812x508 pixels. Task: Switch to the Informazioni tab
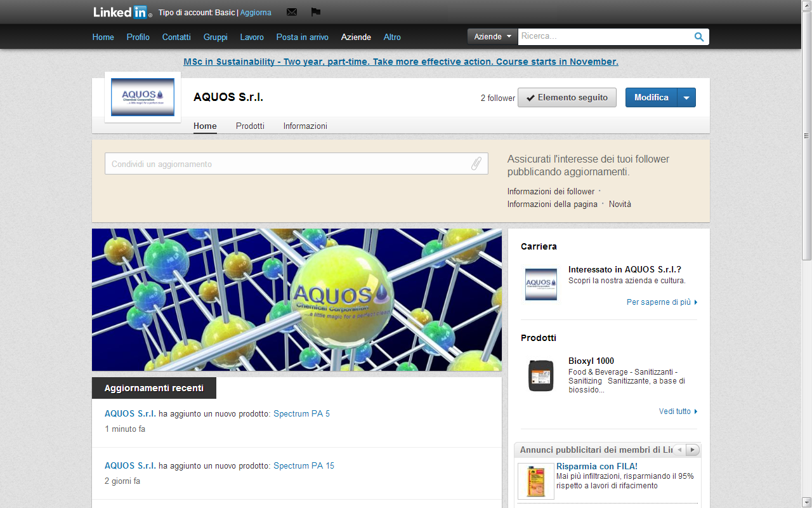click(x=305, y=126)
